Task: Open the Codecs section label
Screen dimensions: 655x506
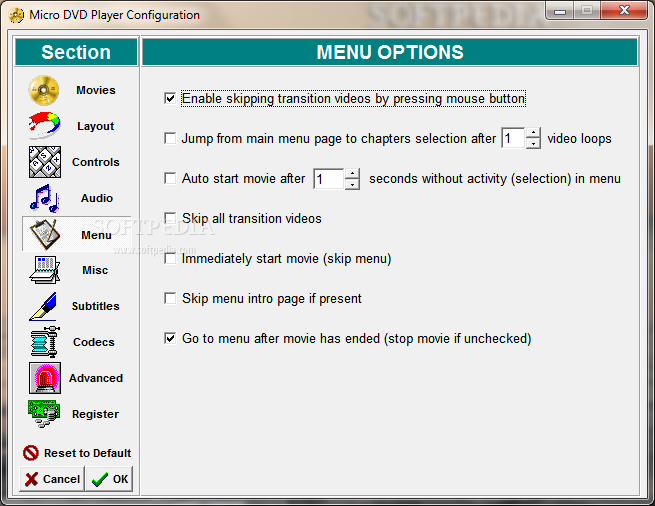Action: point(94,342)
